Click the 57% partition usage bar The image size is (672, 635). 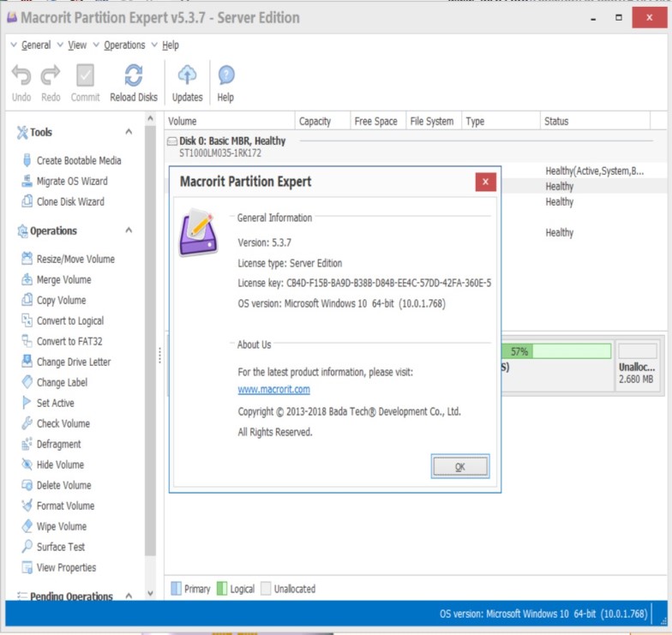[x=556, y=351]
